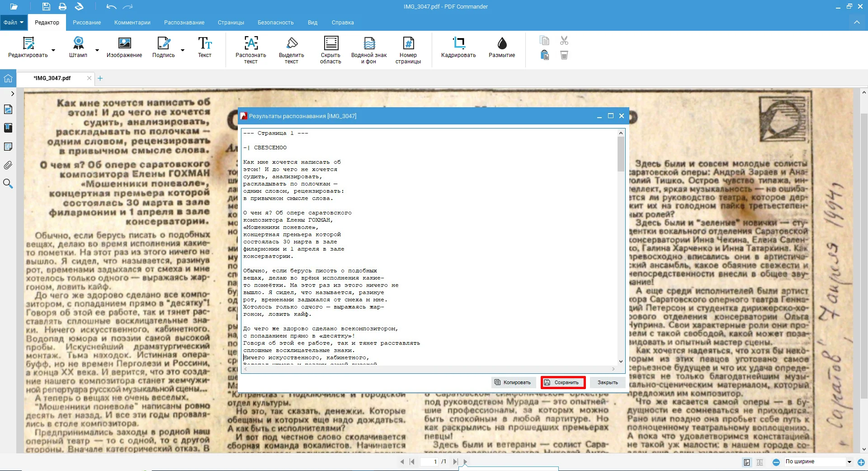Open the bookmarks sidebar icon
This screenshot has width=868, height=471.
point(8,128)
